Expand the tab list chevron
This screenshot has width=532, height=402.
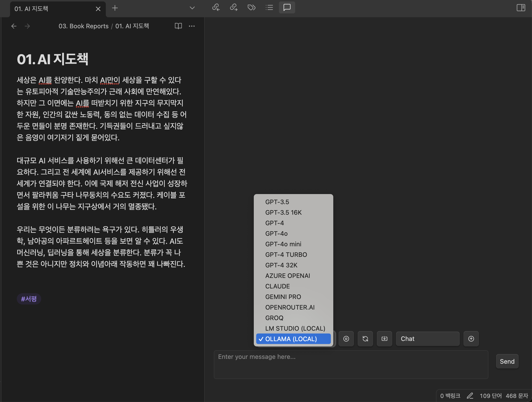coord(192,8)
